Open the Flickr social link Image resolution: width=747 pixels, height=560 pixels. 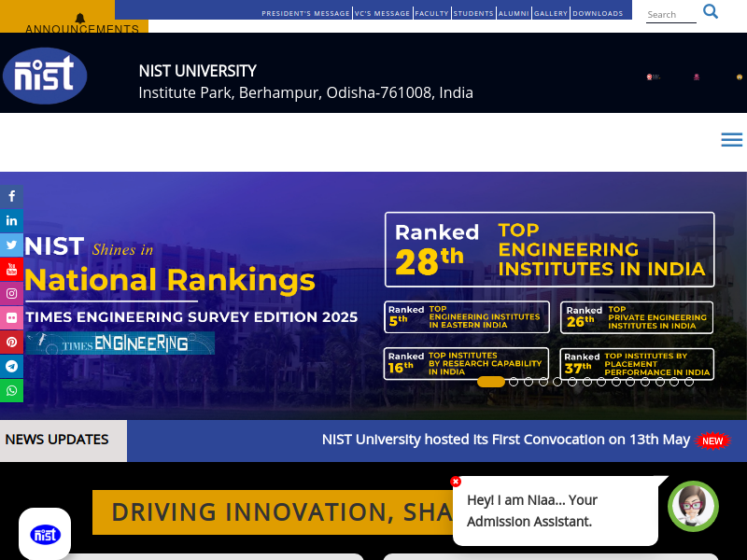click(11, 317)
